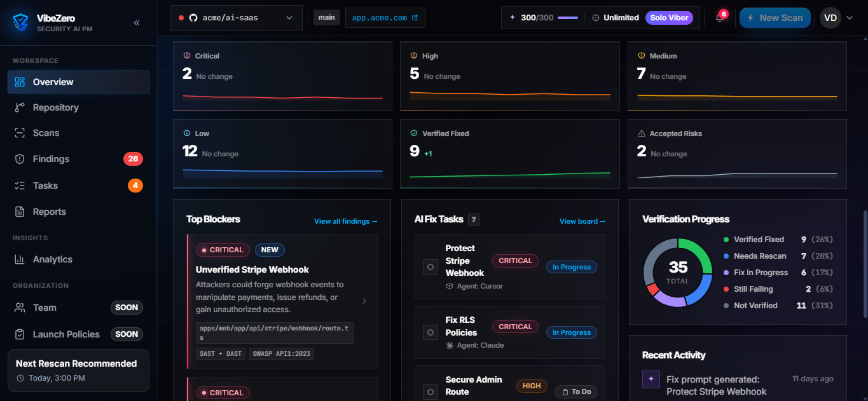Image resolution: width=868 pixels, height=401 pixels.
Task: Click the page vertical scrollbar
Action: 864,264
